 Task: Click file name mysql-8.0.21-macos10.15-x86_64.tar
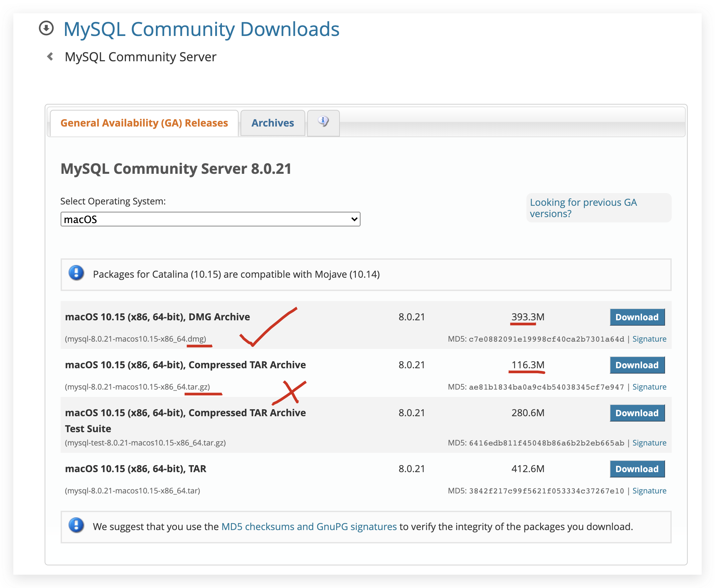point(133,491)
